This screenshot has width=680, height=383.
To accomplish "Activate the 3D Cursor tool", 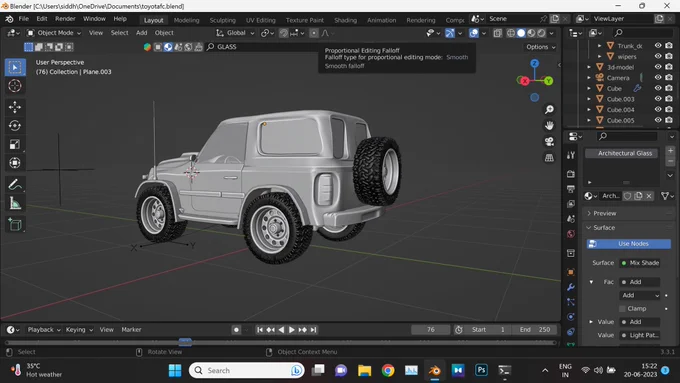I will point(15,86).
